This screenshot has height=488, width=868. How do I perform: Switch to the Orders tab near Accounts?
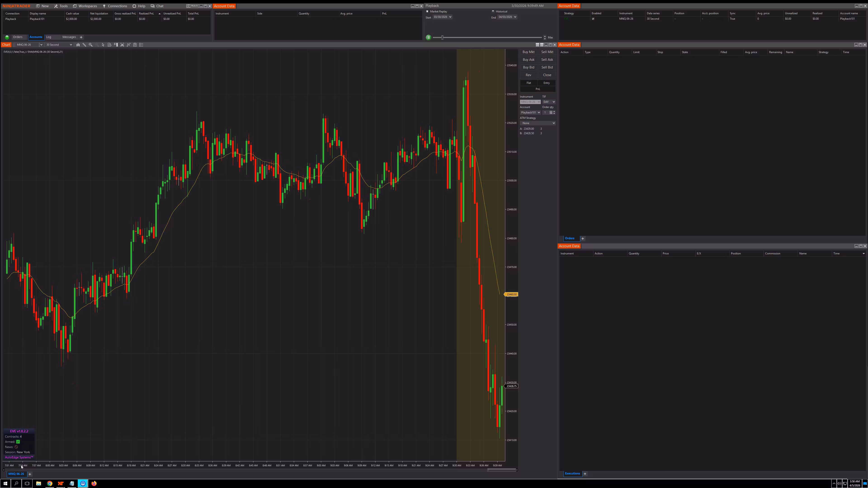18,37
